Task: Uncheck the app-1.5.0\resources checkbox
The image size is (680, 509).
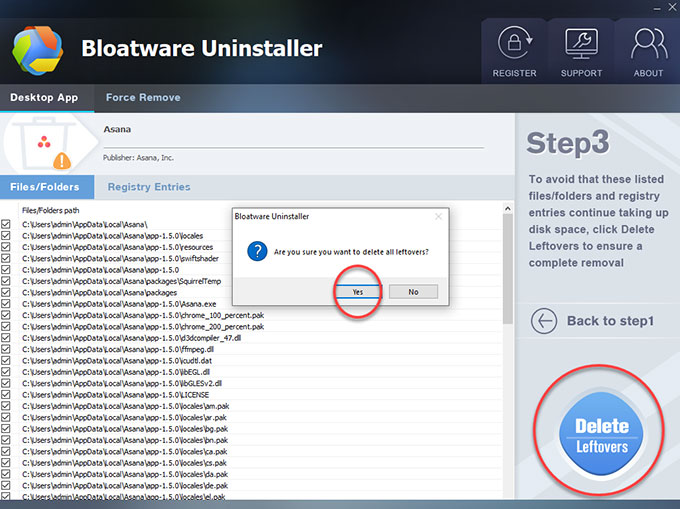Action: (x=6, y=247)
